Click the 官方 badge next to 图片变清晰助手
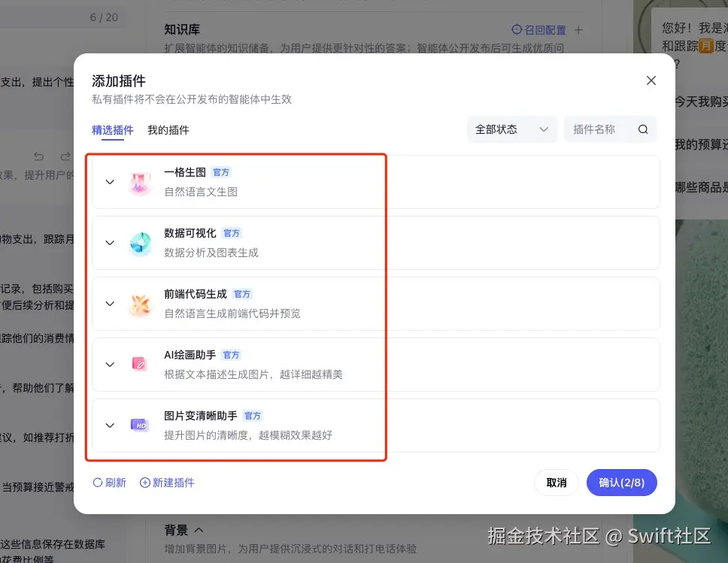This screenshot has height=563, width=728. coord(253,416)
